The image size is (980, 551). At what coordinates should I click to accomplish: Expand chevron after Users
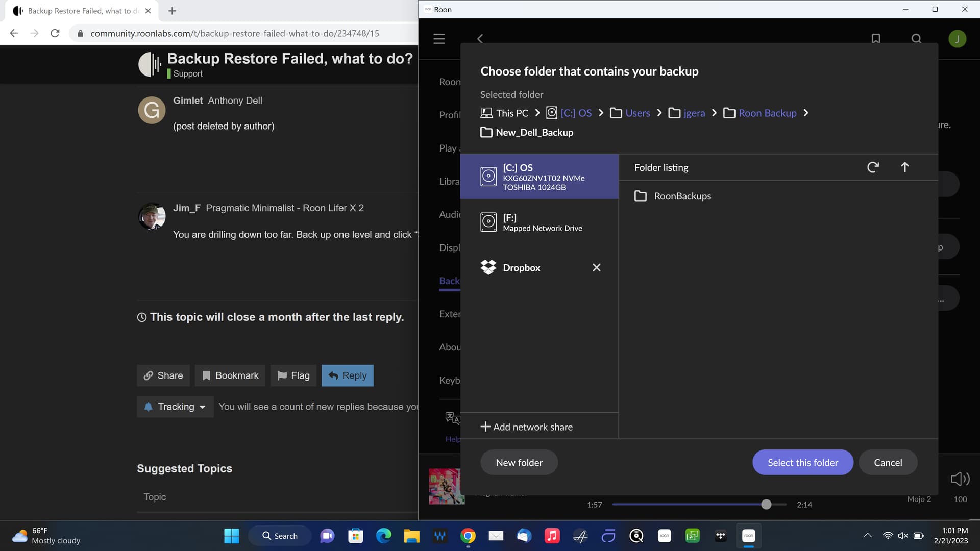tap(659, 113)
